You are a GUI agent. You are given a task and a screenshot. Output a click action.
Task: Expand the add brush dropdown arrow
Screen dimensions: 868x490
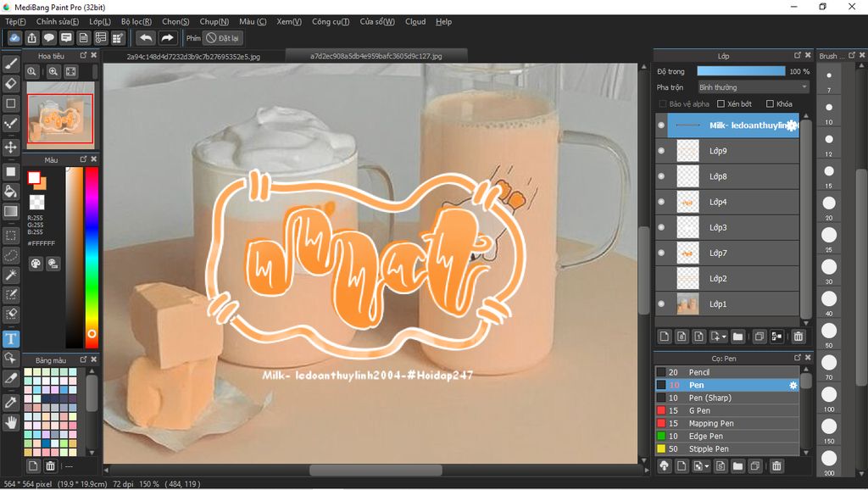pyautogui.click(x=706, y=467)
